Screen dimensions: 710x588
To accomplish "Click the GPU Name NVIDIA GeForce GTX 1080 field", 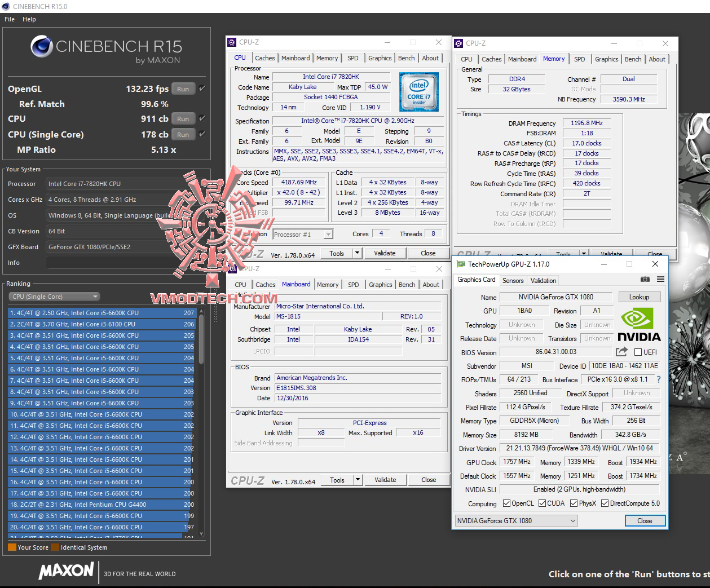I will (556, 297).
